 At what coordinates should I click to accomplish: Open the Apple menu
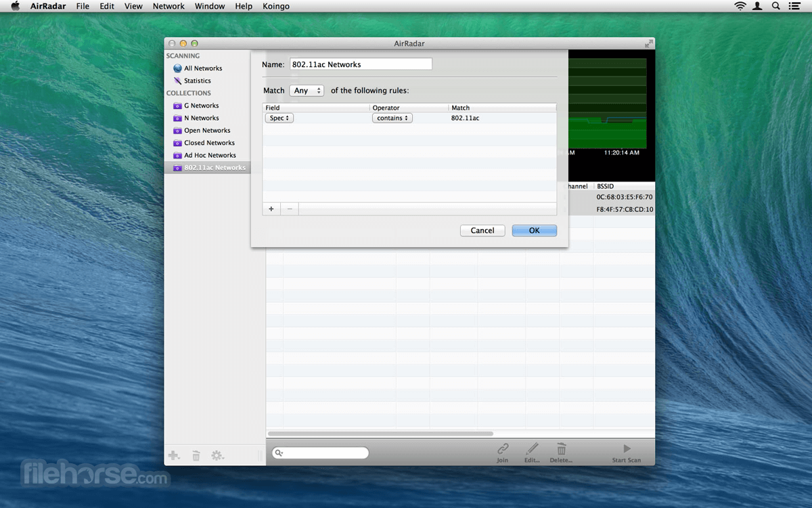click(15, 6)
